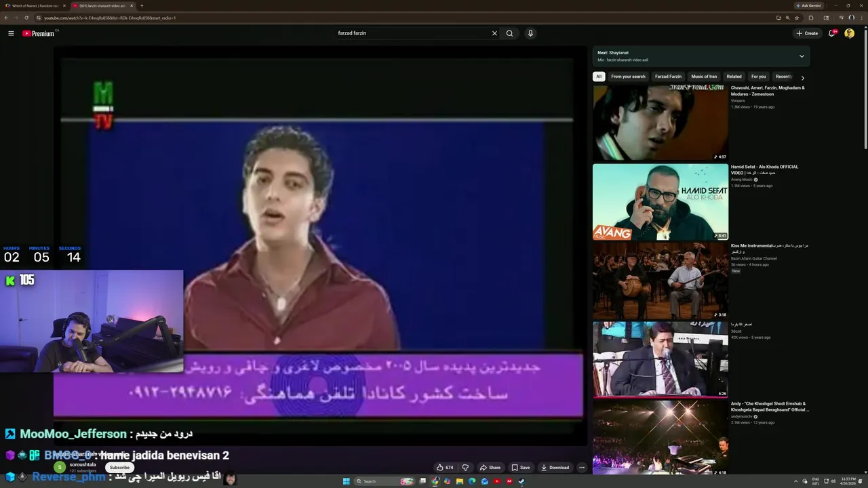Subscribe to the soroushtala channel
868x488 pixels.
[x=119, y=467]
